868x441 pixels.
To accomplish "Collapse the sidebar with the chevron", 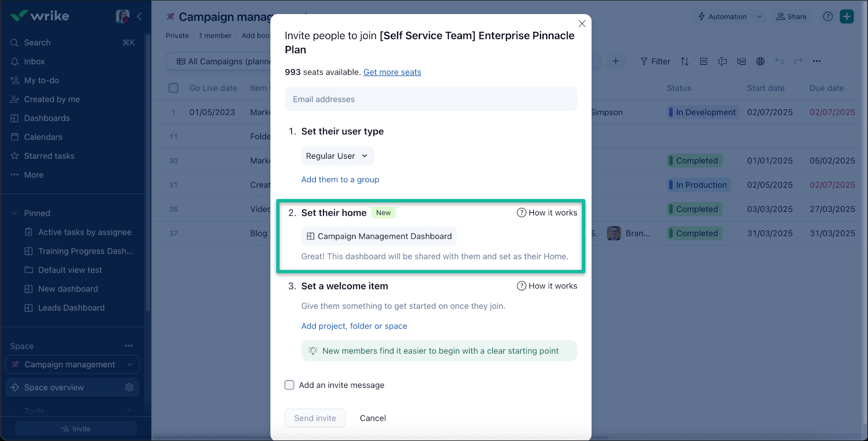I will point(139,16).
